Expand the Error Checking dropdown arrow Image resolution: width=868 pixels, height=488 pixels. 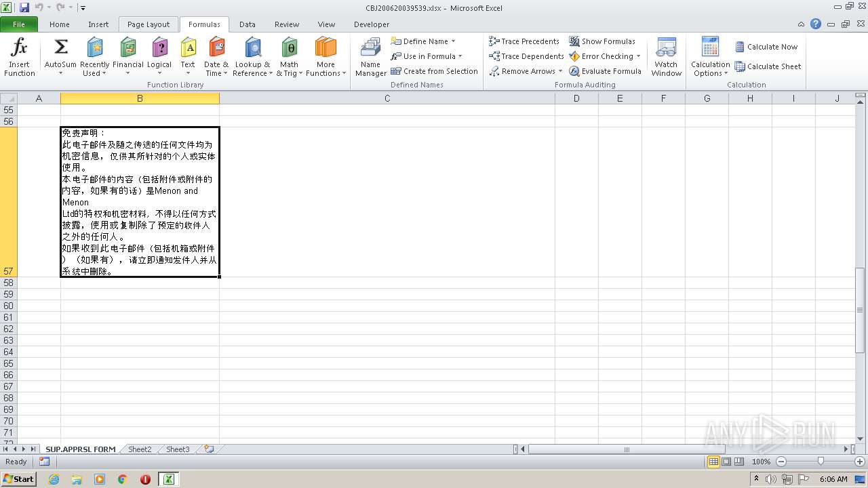[638, 56]
